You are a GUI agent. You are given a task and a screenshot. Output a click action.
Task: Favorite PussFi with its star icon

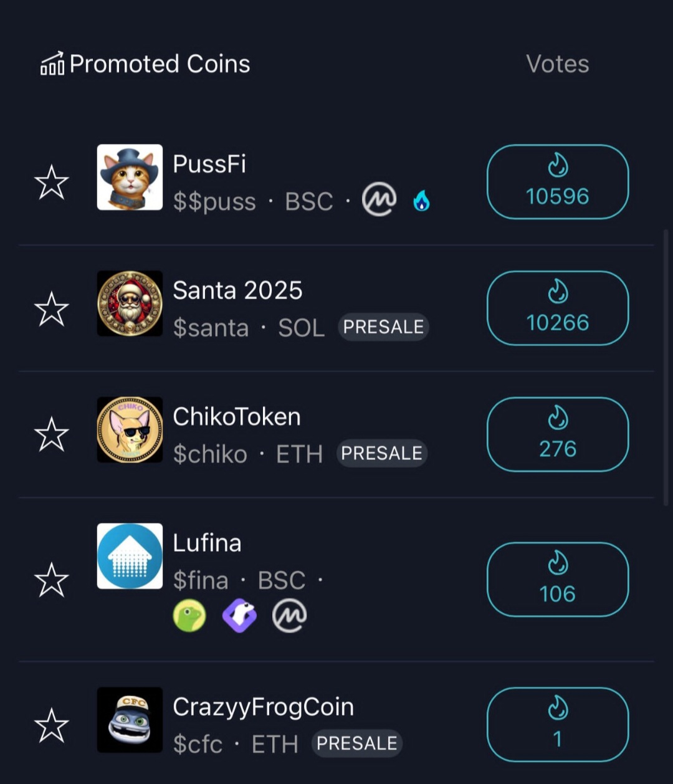[x=51, y=183]
